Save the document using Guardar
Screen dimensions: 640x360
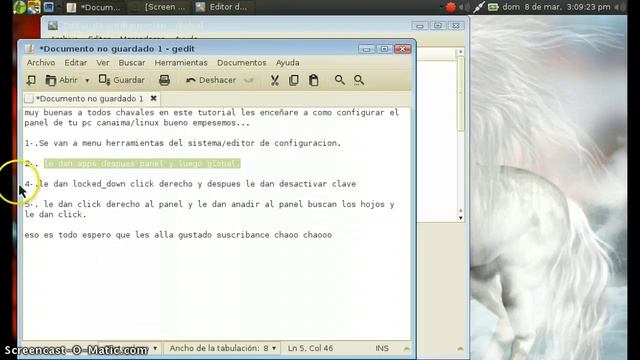pos(122,80)
